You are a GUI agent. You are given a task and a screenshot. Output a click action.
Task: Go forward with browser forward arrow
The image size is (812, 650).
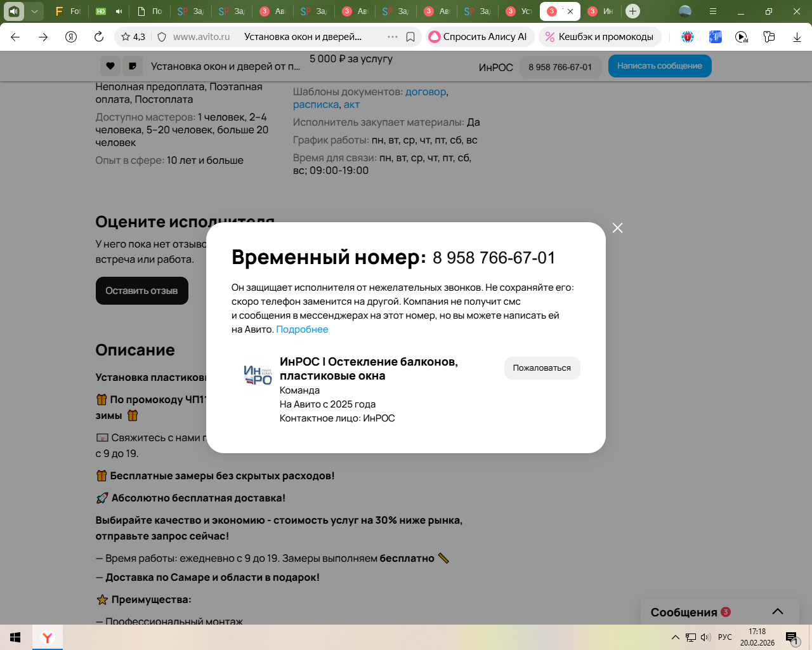click(x=43, y=37)
